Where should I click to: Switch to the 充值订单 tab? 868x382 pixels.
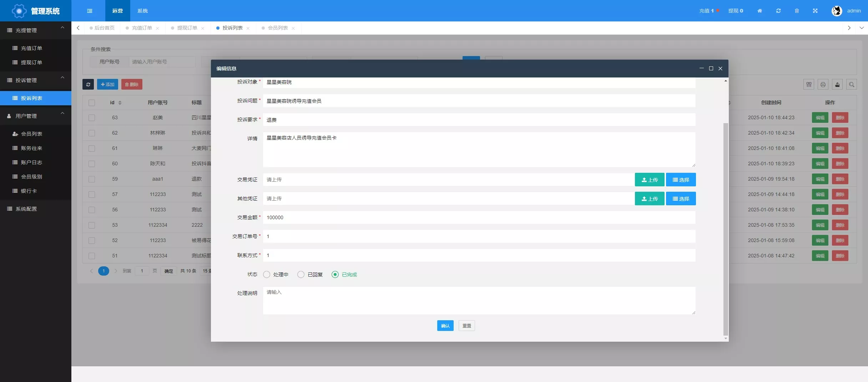[142, 28]
